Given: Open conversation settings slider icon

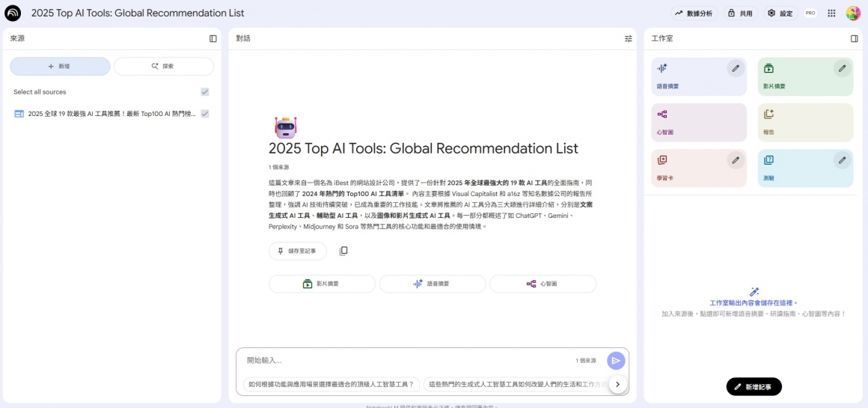Looking at the screenshot, I should [x=629, y=38].
